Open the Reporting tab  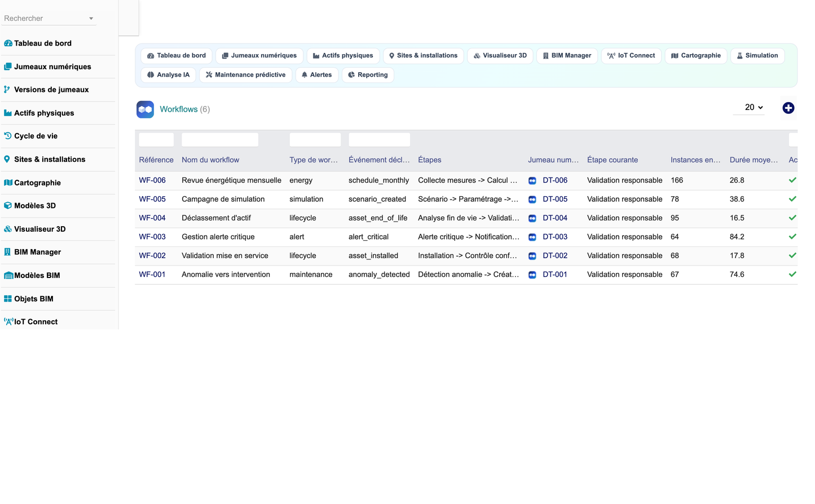[368, 75]
